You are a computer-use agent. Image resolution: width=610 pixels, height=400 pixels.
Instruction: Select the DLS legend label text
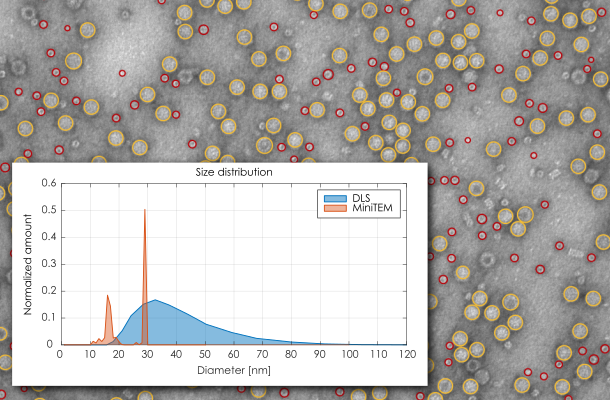pyautogui.click(x=364, y=198)
